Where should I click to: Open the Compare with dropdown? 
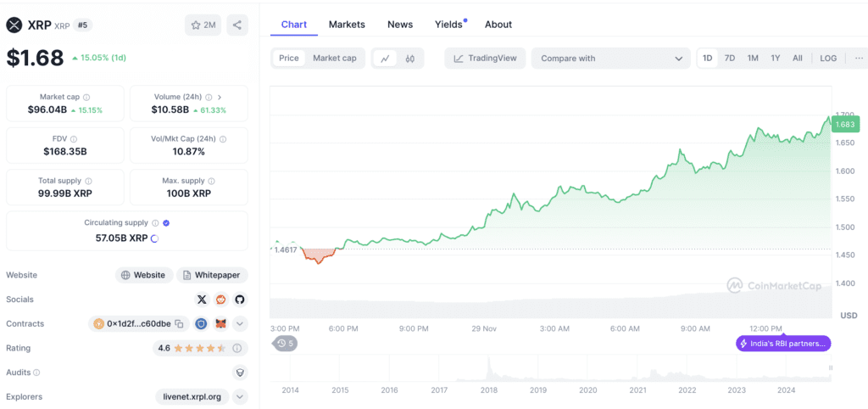[x=611, y=59]
